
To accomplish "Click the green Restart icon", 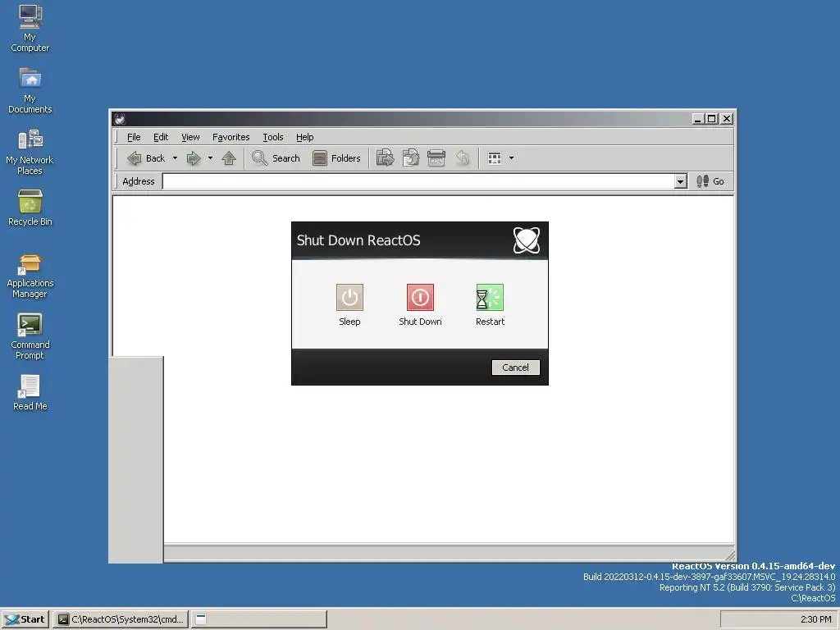I will pos(490,297).
